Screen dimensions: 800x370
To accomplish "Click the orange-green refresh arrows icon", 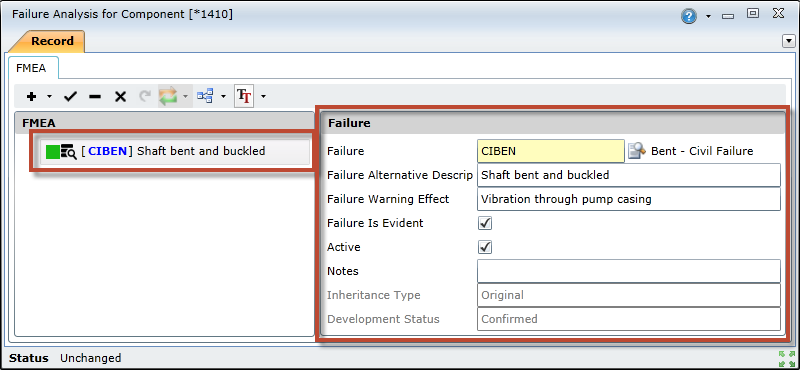I will [169, 96].
